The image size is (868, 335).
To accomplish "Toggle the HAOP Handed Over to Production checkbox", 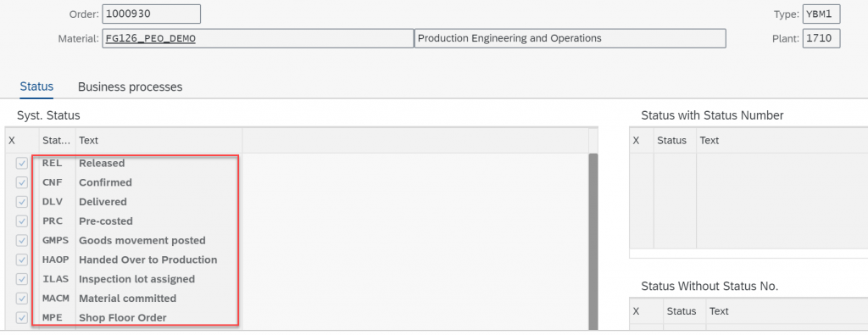I will [21, 260].
